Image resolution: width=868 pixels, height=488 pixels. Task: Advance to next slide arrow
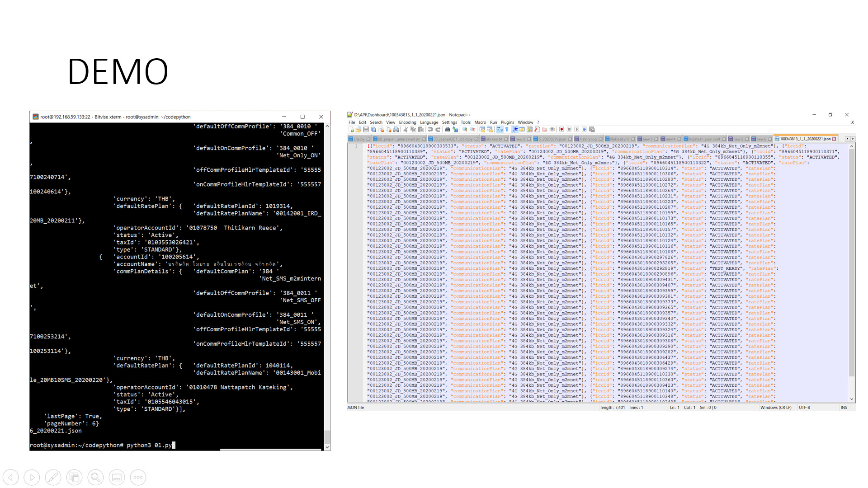point(32,477)
